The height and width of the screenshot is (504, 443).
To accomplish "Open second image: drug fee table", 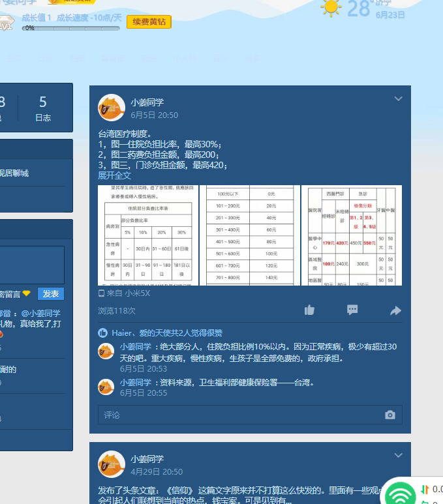I will (250, 235).
